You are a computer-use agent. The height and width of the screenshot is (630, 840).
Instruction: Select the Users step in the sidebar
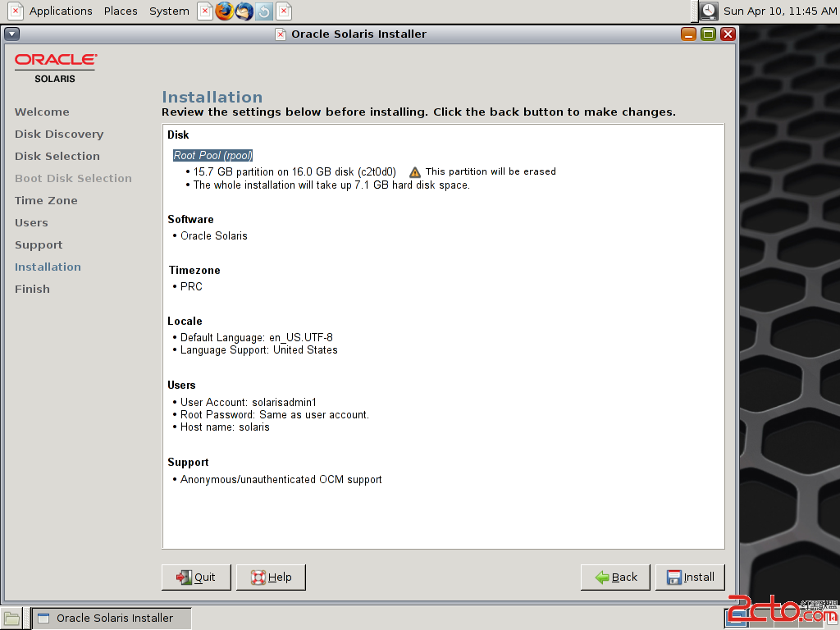[x=31, y=222]
